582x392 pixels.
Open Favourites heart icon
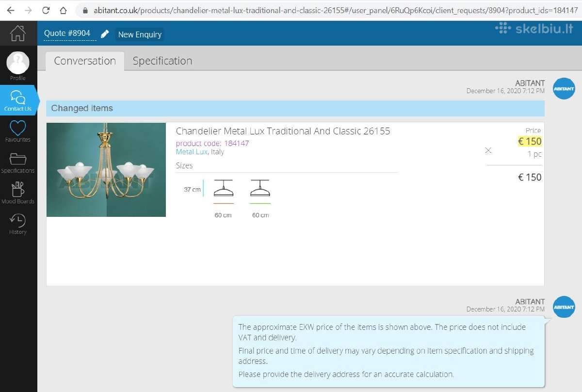coord(18,128)
